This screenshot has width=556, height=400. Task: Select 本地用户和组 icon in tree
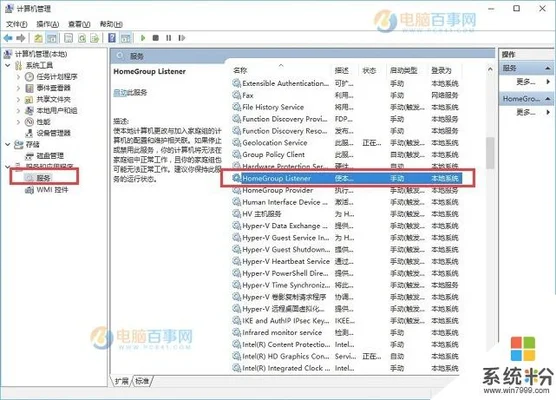tap(29, 111)
